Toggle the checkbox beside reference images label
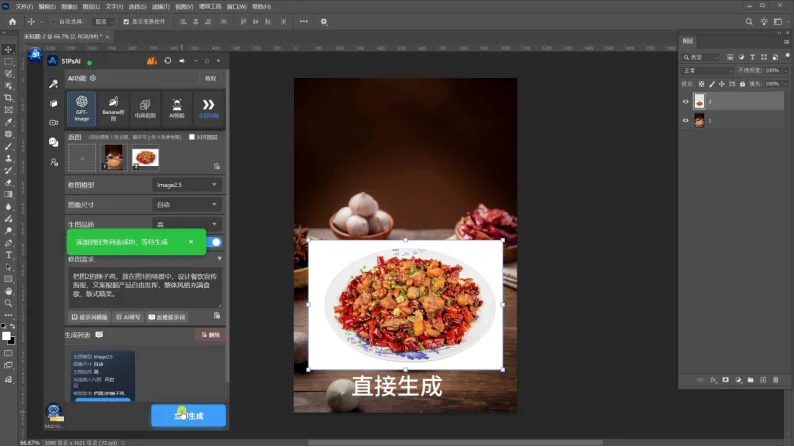794x447 pixels. point(192,137)
